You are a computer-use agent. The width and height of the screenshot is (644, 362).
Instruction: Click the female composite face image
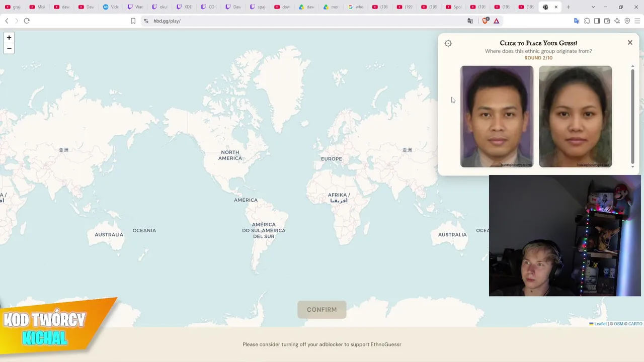[x=576, y=116]
